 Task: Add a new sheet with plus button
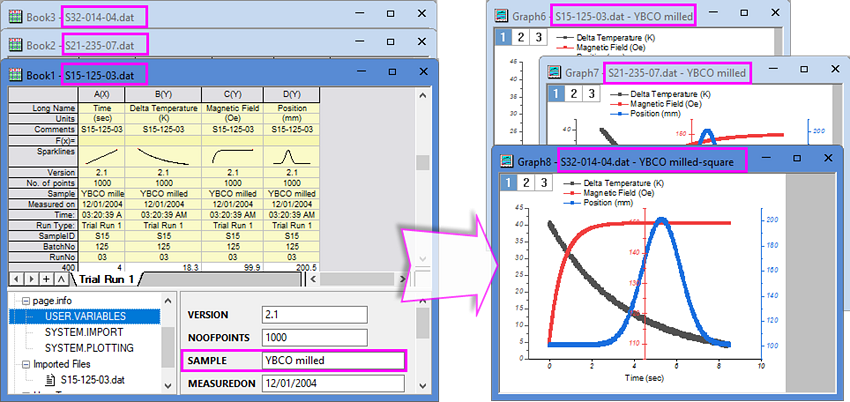coord(47,279)
